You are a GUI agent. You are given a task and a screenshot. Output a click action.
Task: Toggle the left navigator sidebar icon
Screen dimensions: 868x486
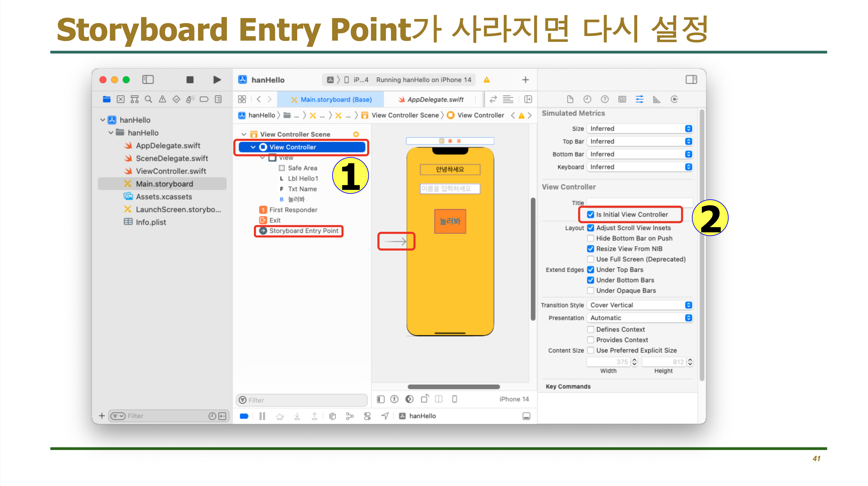pos(148,80)
